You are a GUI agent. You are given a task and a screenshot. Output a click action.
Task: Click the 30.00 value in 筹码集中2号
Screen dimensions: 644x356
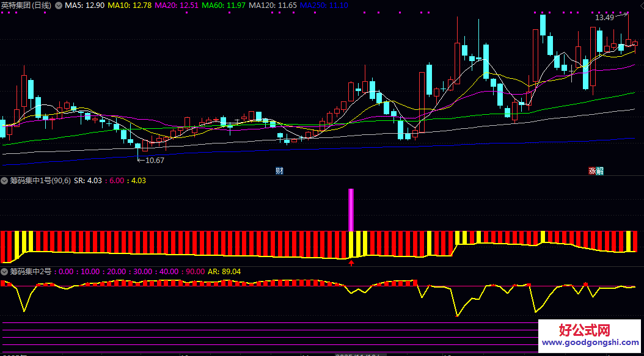pyautogui.click(x=142, y=271)
